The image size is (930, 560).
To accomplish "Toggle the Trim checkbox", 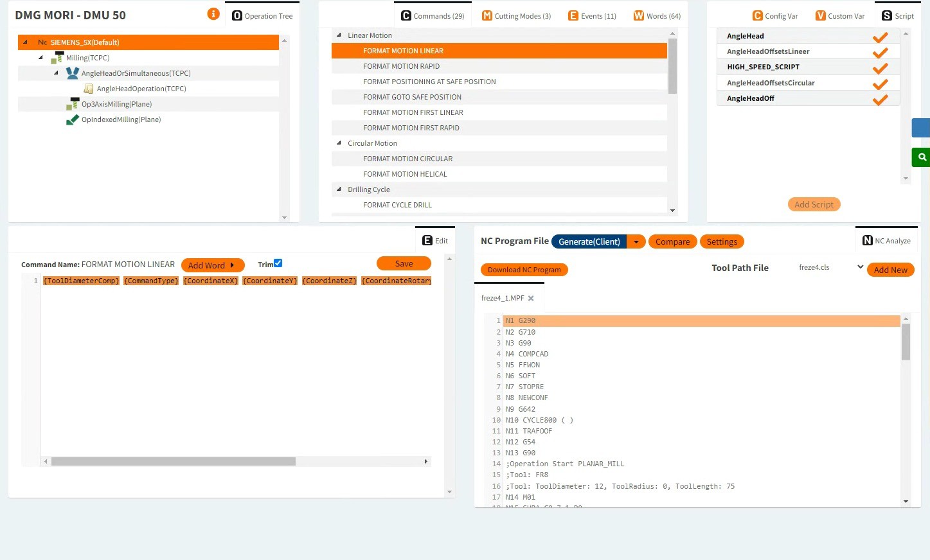I will tap(278, 263).
